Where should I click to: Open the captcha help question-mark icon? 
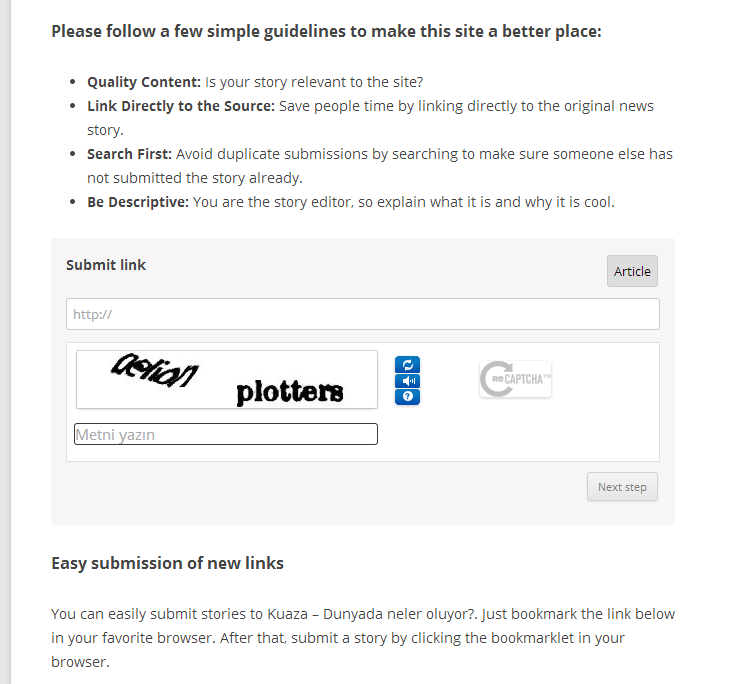(x=407, y=397)
